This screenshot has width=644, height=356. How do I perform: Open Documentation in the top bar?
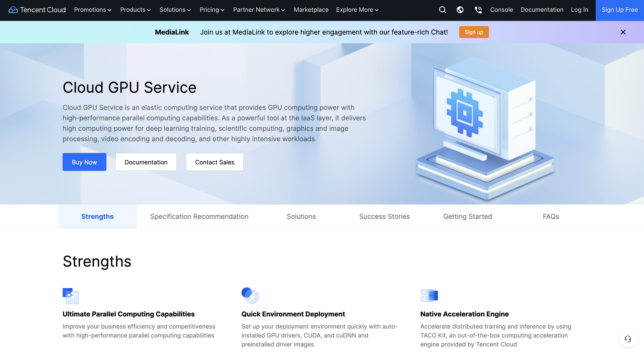542,10
